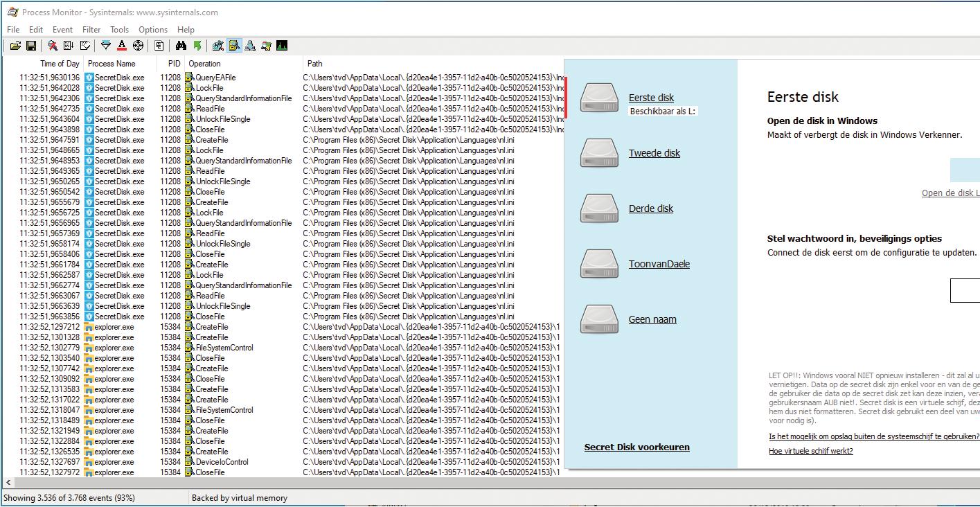Toggle the Autoscroll toolbar icon
This screenshot has width=980, height=507.
(69, 46)
